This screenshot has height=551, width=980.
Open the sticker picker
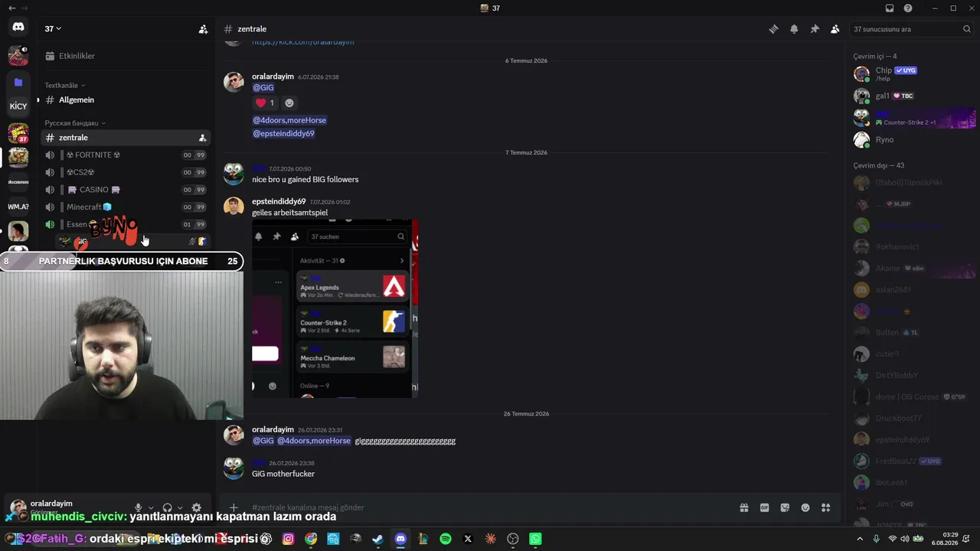pyautogui.click(x=785, y=507)
